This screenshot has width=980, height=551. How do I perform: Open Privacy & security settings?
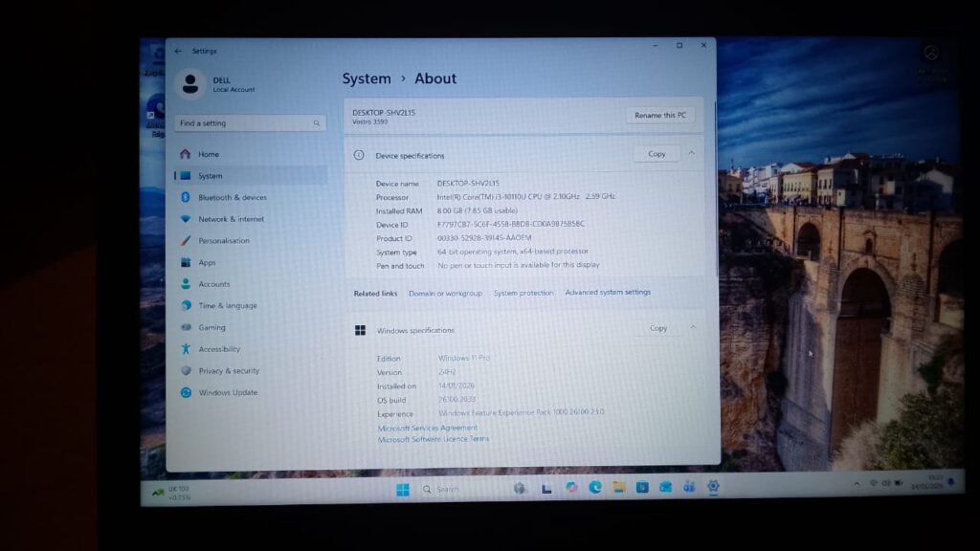[228, 371]
